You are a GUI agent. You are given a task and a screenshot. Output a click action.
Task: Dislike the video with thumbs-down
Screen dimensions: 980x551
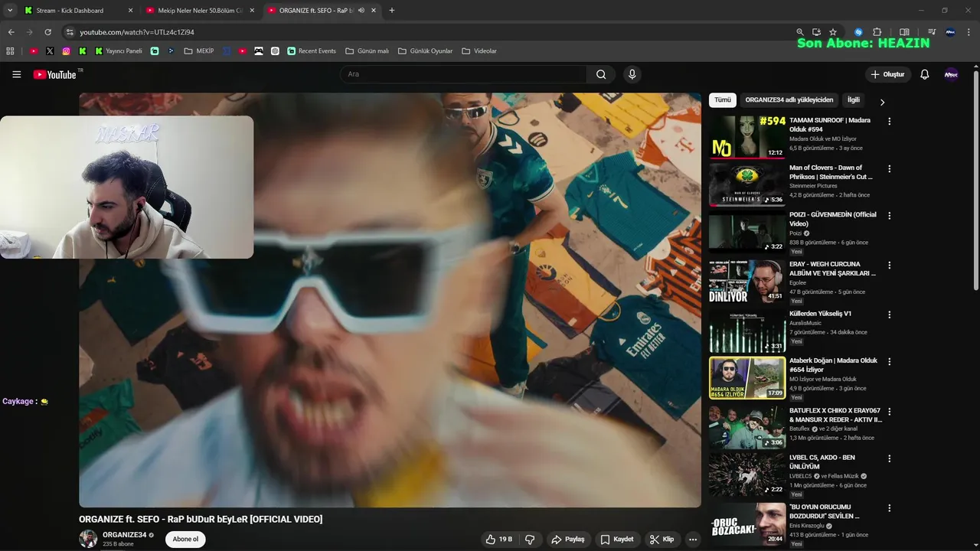point(530,540)
